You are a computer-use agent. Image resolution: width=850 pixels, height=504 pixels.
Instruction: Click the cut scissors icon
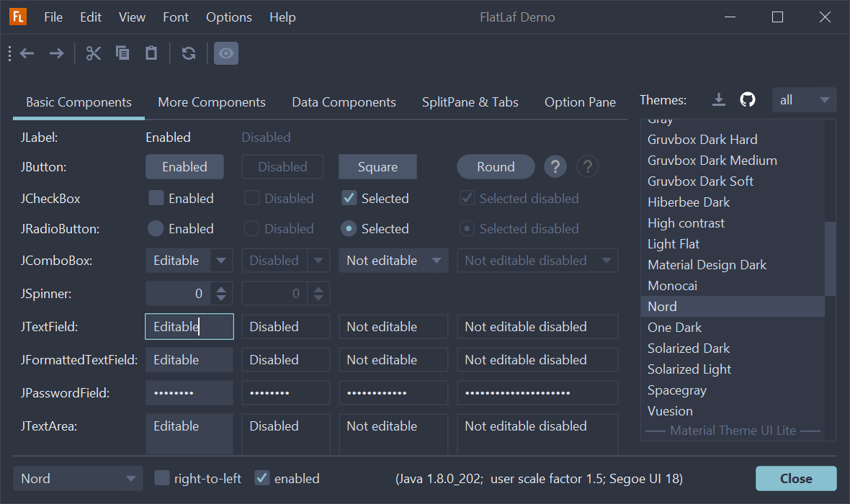pyautogui.click(x=94, y=53)
